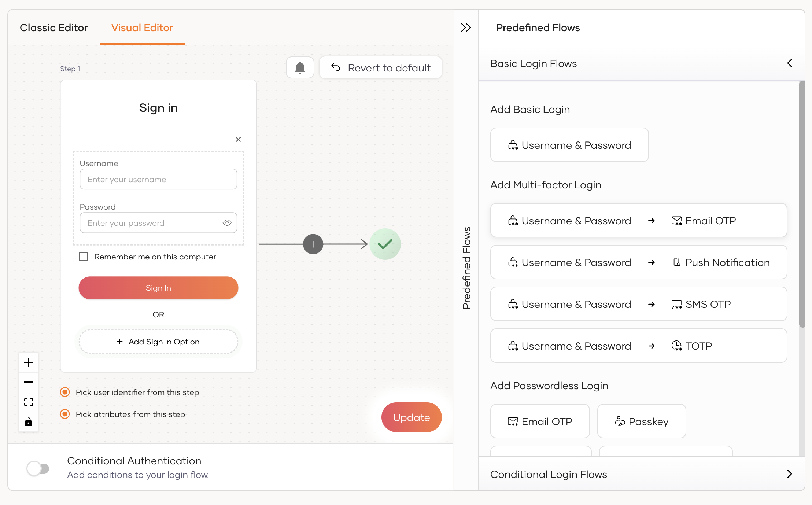Click Add conditions to your login flow text
The width and height of the screenshot is (812, 505).
coord(138,475)
